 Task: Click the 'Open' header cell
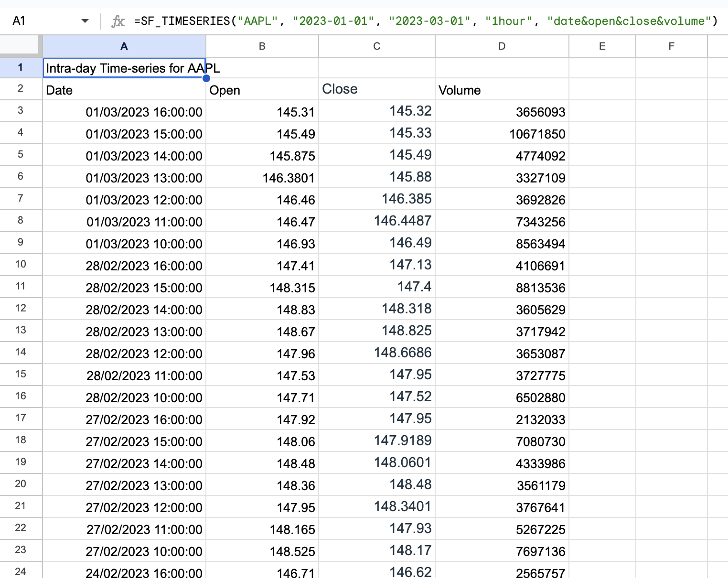[262, 89]
